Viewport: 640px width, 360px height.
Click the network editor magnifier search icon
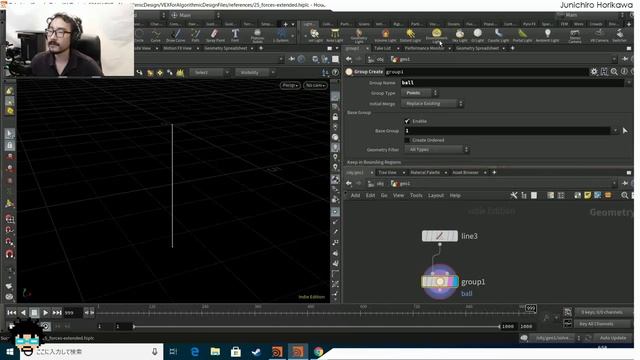(624, 196)
